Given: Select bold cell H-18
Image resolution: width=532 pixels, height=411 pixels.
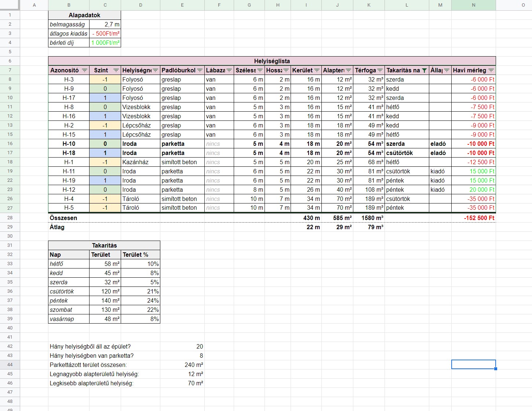Looking at the screenshot, I should [x=69, y=153].
